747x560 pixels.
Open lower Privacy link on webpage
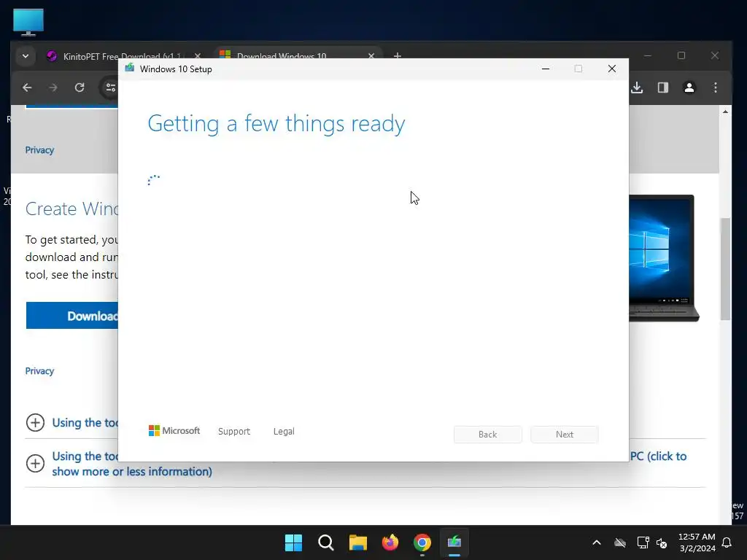(x=39, y=371)
